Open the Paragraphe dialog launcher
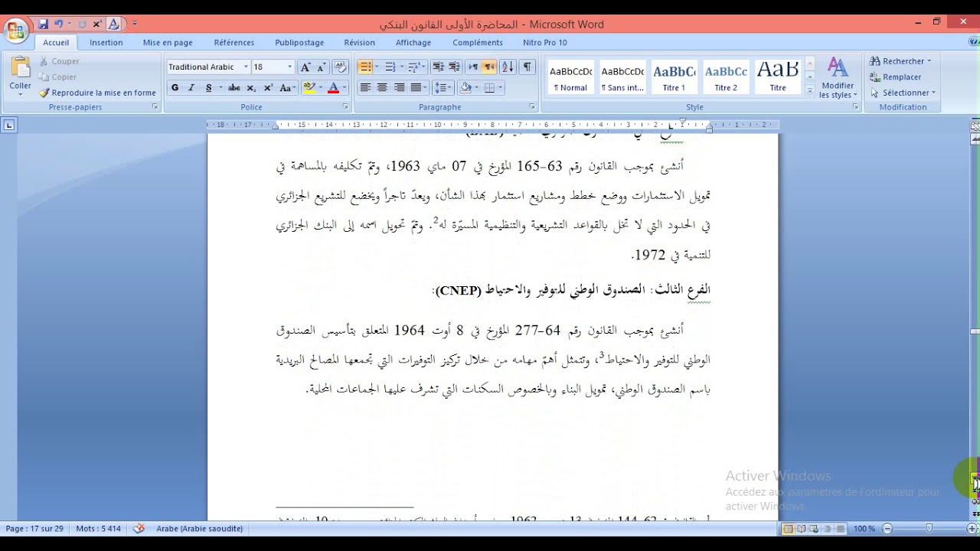Screen dimensions: 980x551 532,107
